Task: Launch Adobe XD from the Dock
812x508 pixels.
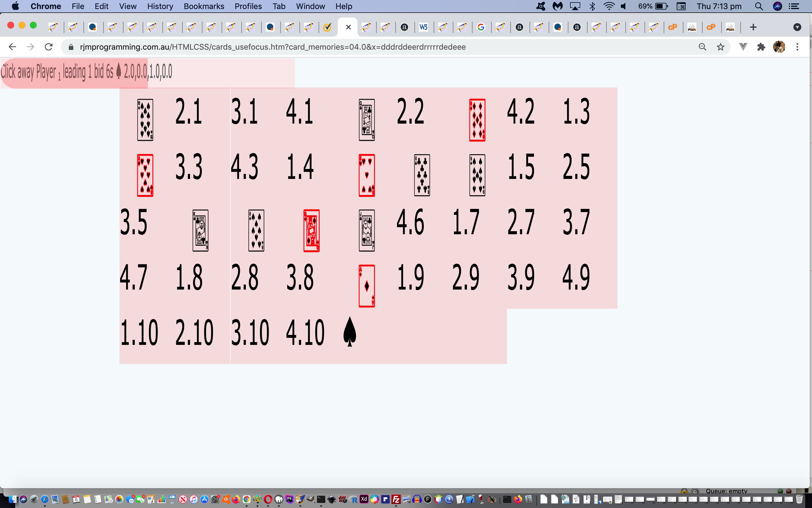Action: pos(364,499)
